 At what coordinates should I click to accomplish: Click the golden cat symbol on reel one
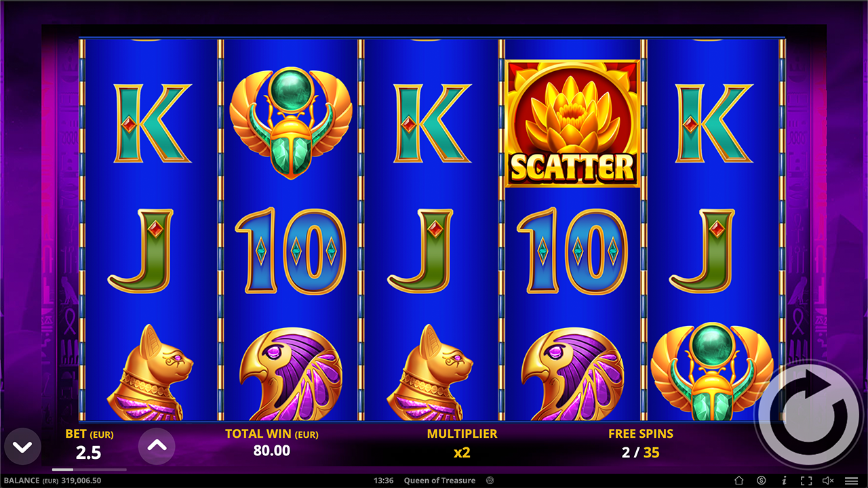[150, 373]
